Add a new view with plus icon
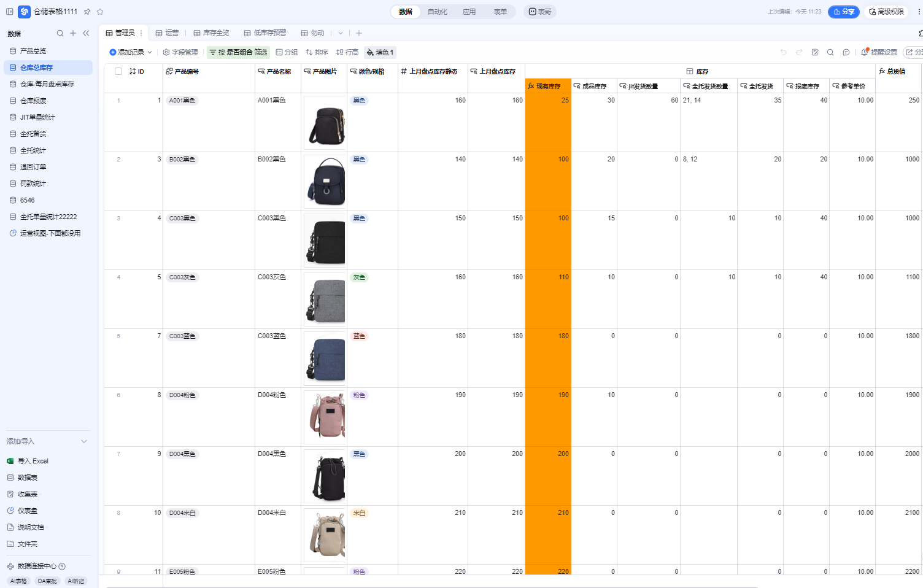Image resolution: width=923 pixels, height=588 pixels. 359,33
